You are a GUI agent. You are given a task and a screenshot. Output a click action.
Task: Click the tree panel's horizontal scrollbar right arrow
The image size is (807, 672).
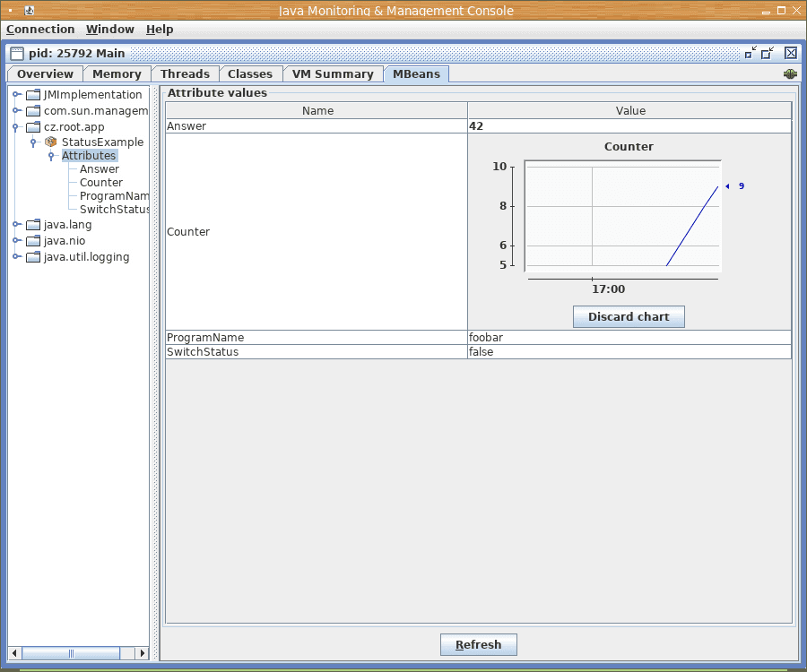142,653
